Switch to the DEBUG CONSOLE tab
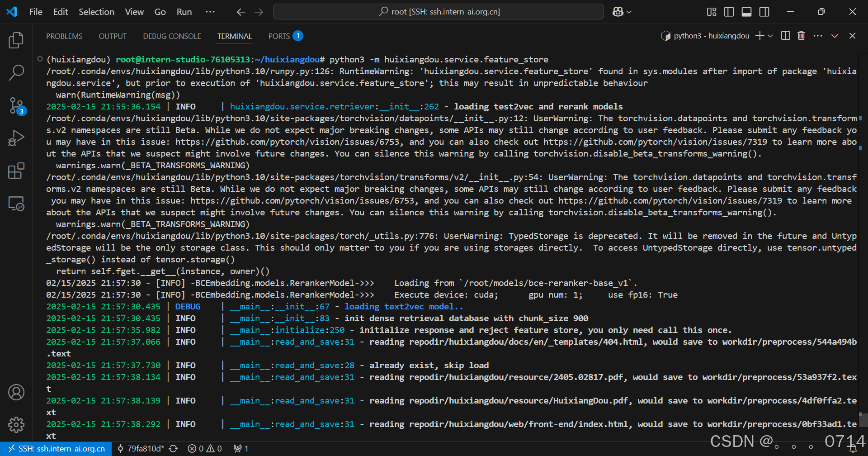Image resolution: width=868 pixels, height=456 pixels. pos(172,36)
